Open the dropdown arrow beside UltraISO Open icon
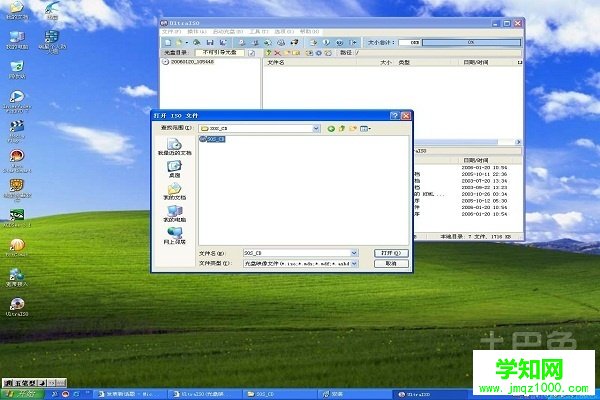This screenshot has width=600, height=400. tap(187, 42)
